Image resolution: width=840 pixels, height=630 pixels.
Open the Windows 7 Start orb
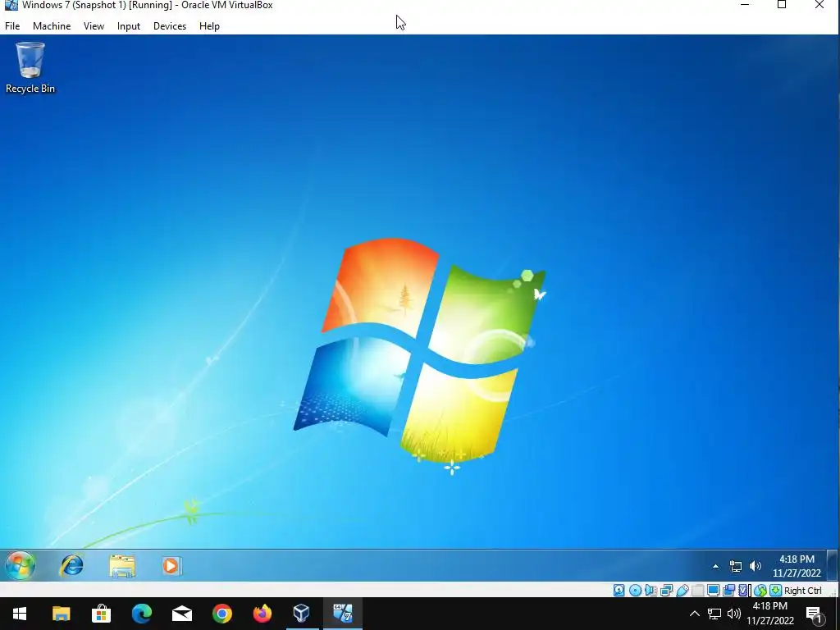(x=21, y=565)
